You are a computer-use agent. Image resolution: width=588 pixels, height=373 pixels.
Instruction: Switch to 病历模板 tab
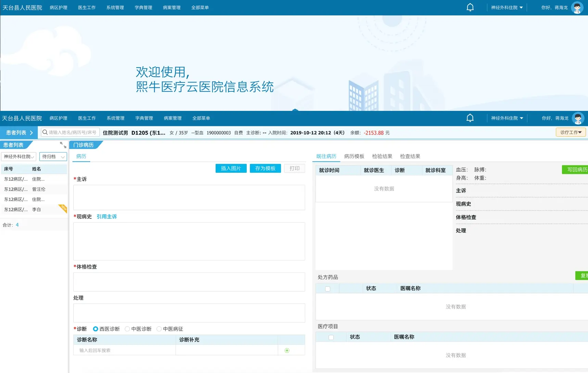tap(354, 156)
